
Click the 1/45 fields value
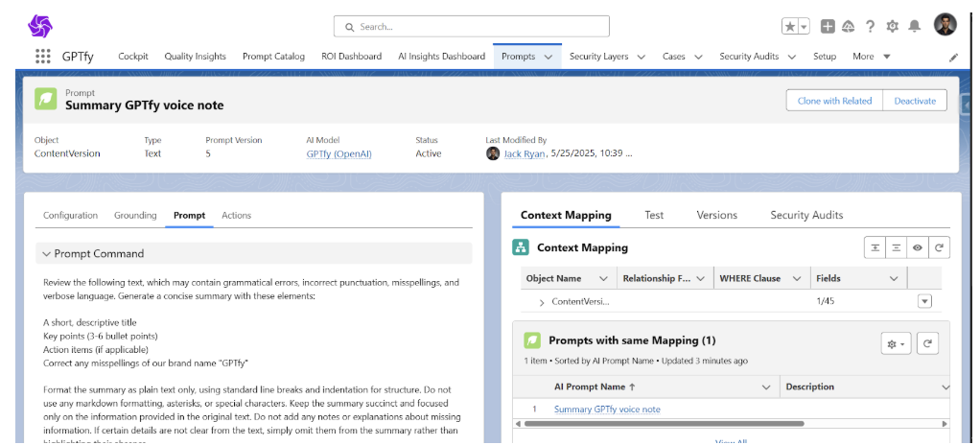826,301
